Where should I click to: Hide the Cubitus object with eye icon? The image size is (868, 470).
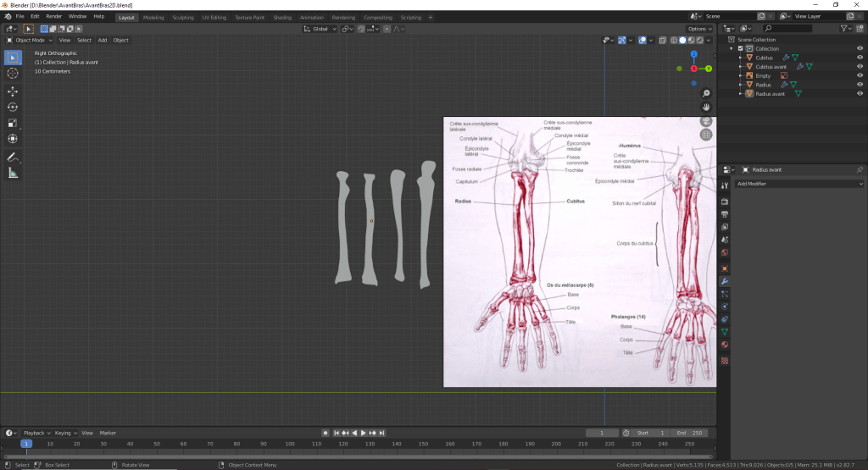pos(860,58)
